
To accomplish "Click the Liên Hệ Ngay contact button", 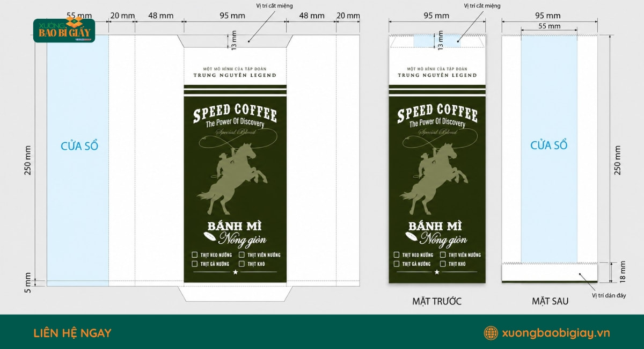I will (72, 333).
